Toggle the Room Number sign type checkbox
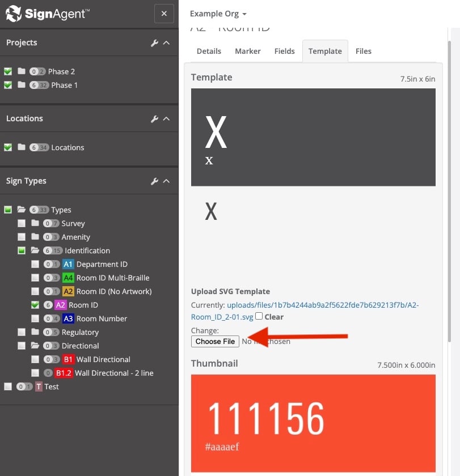Viewport: 460px width, 476px height. point(35,318)
